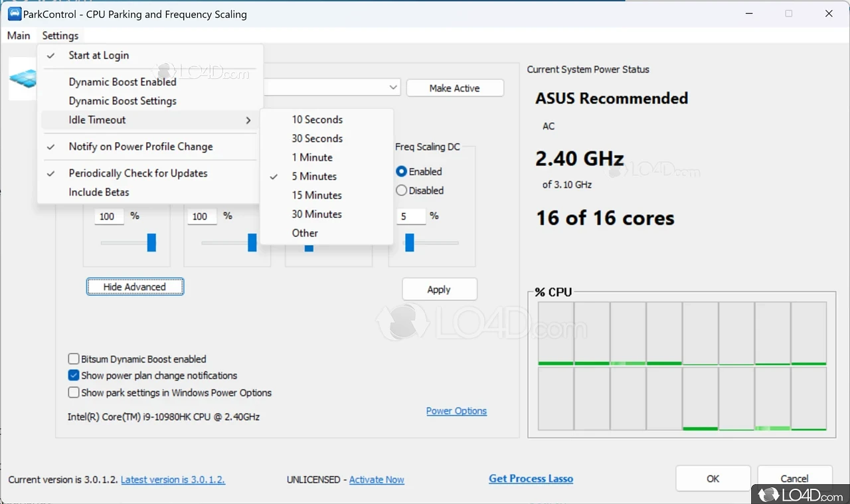Click Current version is 3.0.1.2 text
Viewport: 850px width, 504px height.
tap(63, 479)
